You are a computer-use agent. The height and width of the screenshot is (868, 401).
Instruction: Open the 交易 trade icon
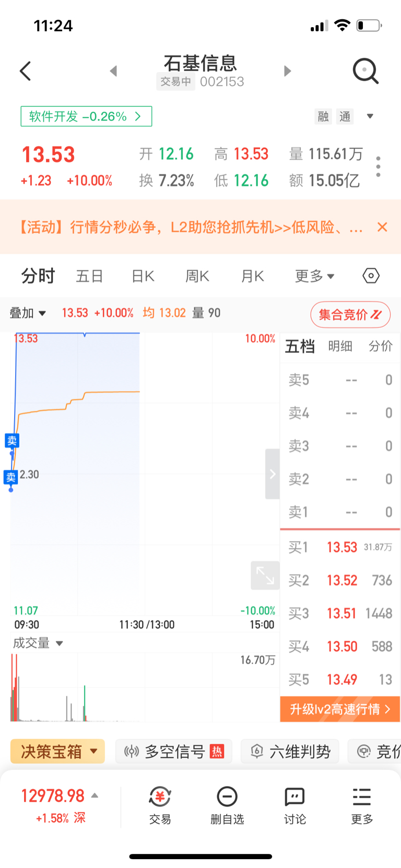click(x=160, y=805)
